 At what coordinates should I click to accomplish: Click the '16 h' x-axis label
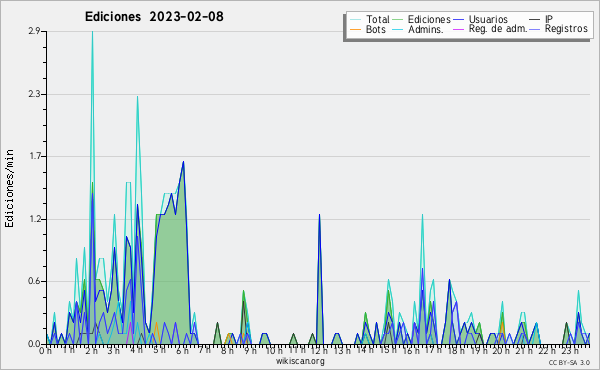[x=411, y=351]
